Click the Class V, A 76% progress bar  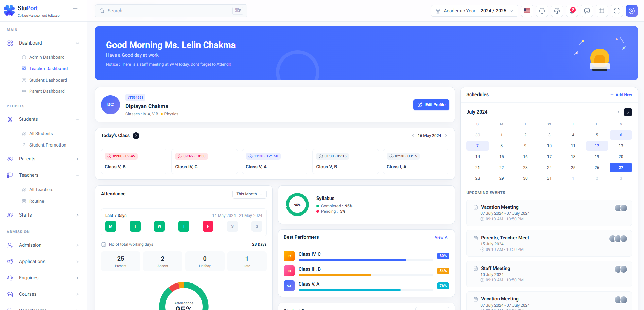pos(366,290)
